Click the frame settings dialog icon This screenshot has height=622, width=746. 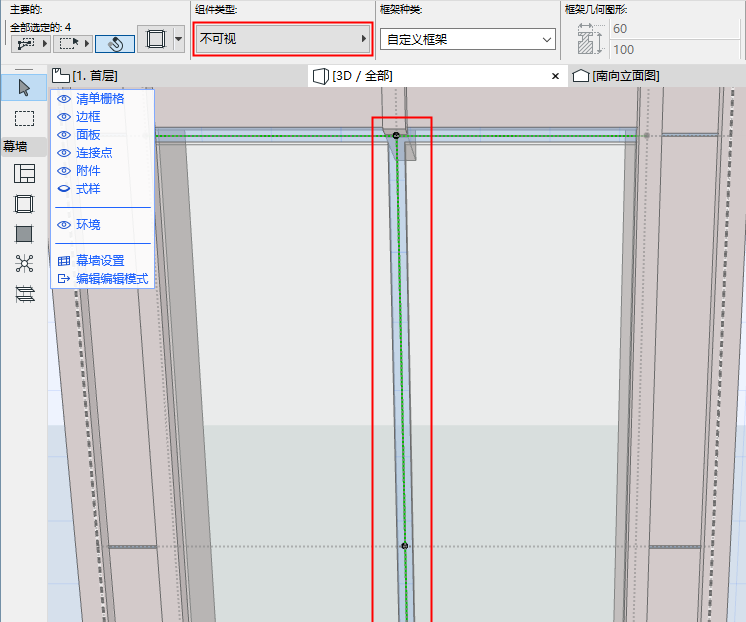[x=155, y=39]
